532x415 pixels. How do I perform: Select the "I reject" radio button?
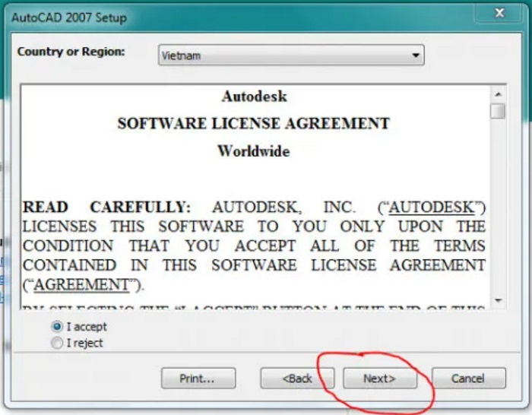pos(57,343)
